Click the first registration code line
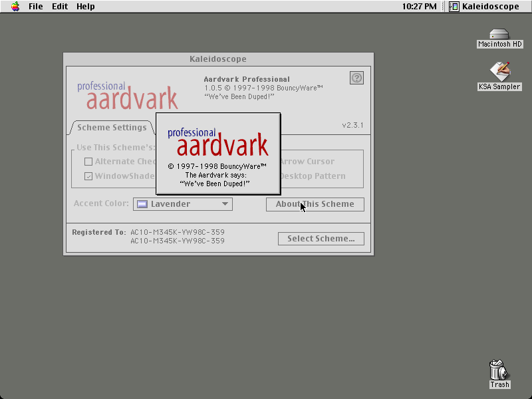The image size is (532, 399). click(x=178, y=232)
